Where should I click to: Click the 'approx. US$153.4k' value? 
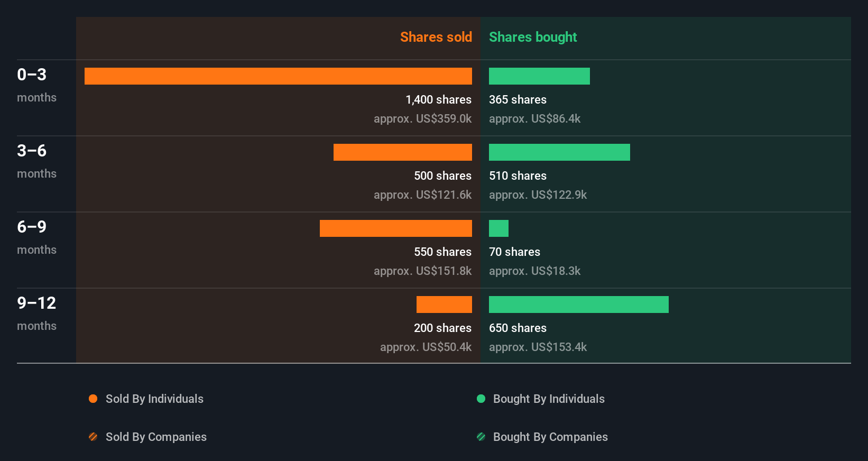coord(538,347)
